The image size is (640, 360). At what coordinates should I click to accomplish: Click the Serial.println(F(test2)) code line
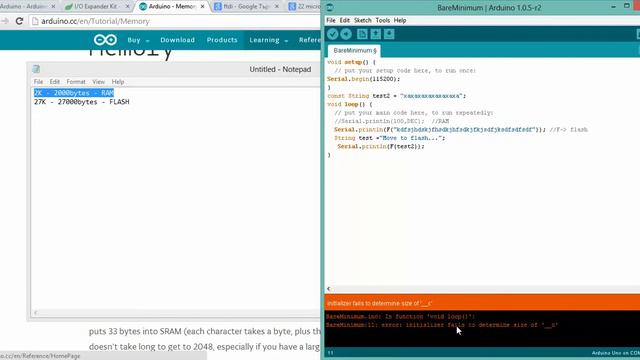pyautogui.click(x=381, y=146)
